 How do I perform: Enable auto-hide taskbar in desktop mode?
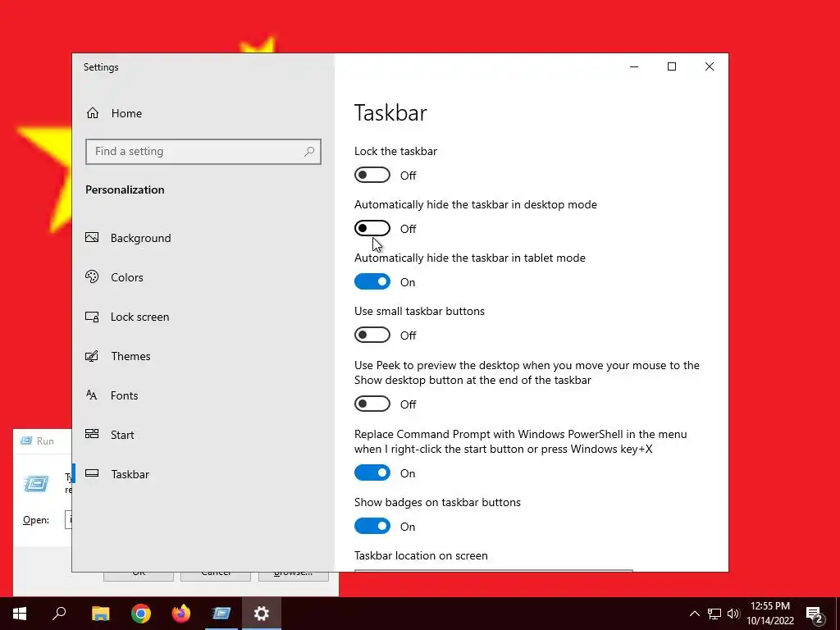(x=372, y=228)
